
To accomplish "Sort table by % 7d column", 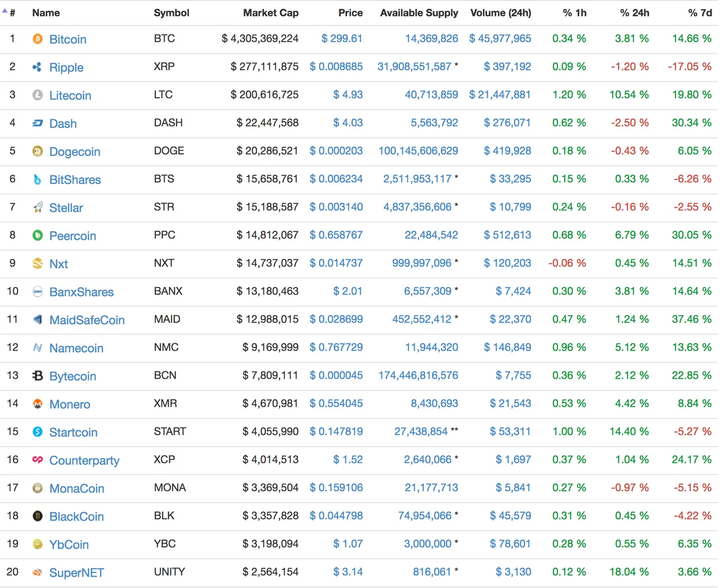I will click(x=700, y=13).
